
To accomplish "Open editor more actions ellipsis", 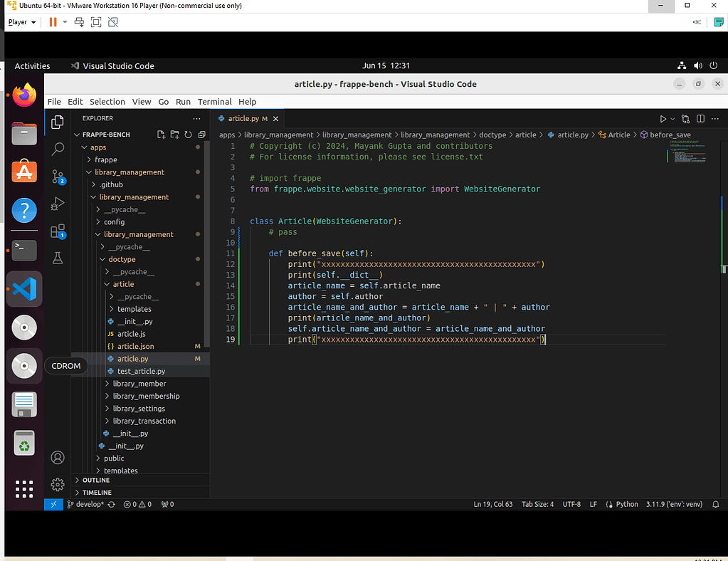I will (x=715, y=119).
